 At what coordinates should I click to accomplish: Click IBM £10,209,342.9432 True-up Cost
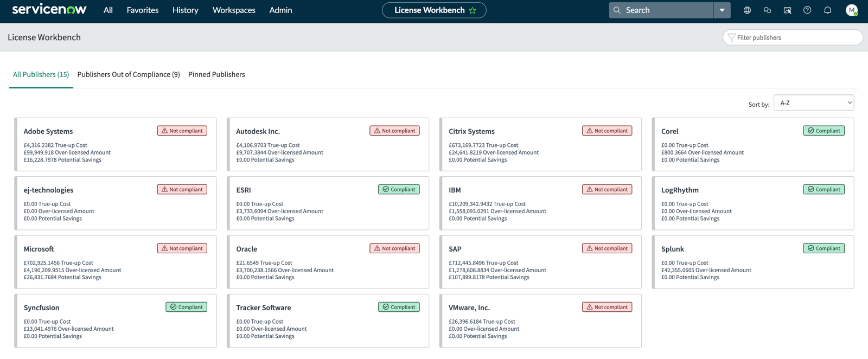pyautogui.click(x=487, y=204)
